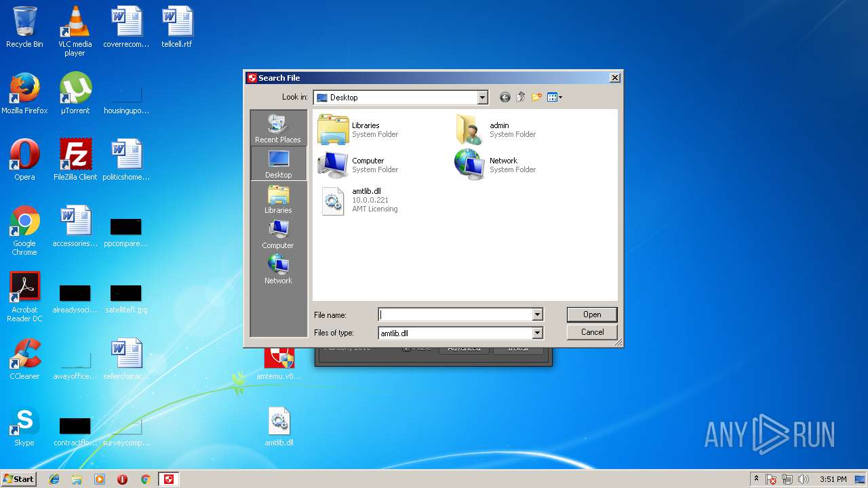Click the 3:51 PM clock
The height and width of the screenshot is (488, 868).
tap(833, 479)
